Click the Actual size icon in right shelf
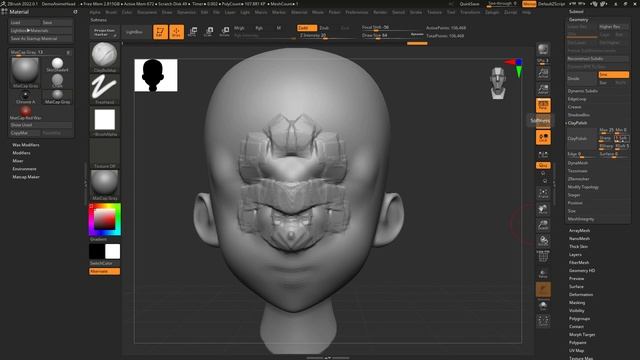The width and height of the screenshot is (640, 360). [x=543, y=73]
